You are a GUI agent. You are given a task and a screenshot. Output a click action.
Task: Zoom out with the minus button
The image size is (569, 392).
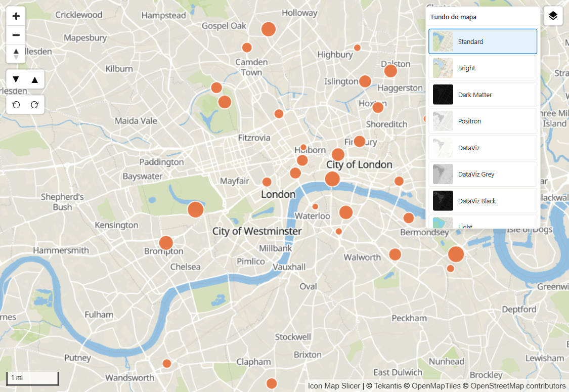(x=16, y=35)
